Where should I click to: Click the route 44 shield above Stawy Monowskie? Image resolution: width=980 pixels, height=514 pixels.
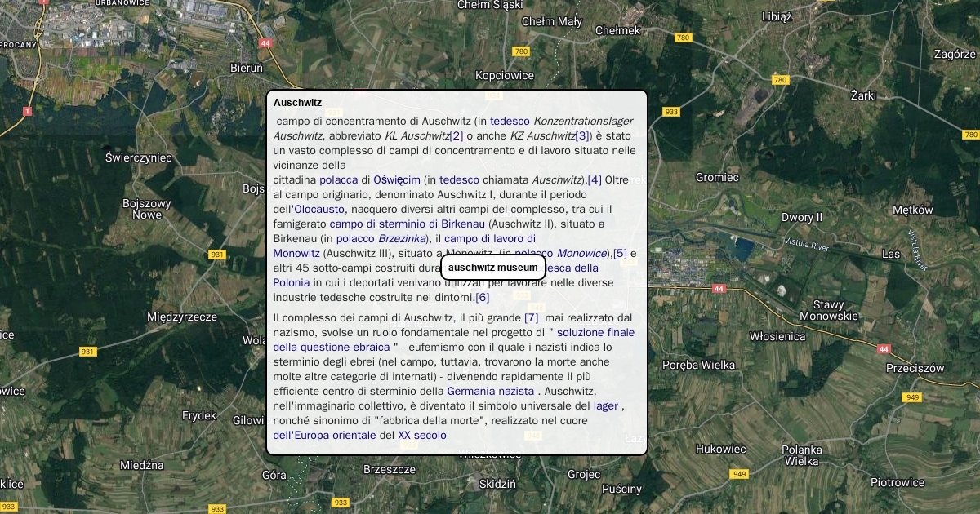(719, 289)
